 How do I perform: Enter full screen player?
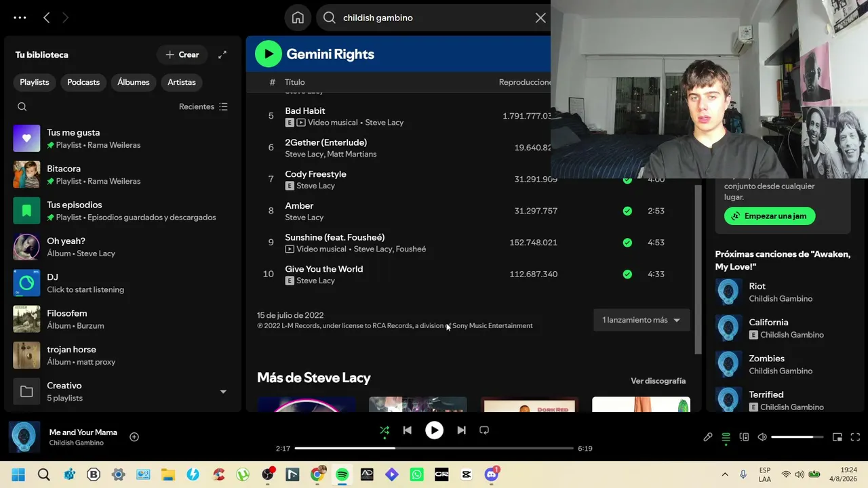click(x=855, y=437)
